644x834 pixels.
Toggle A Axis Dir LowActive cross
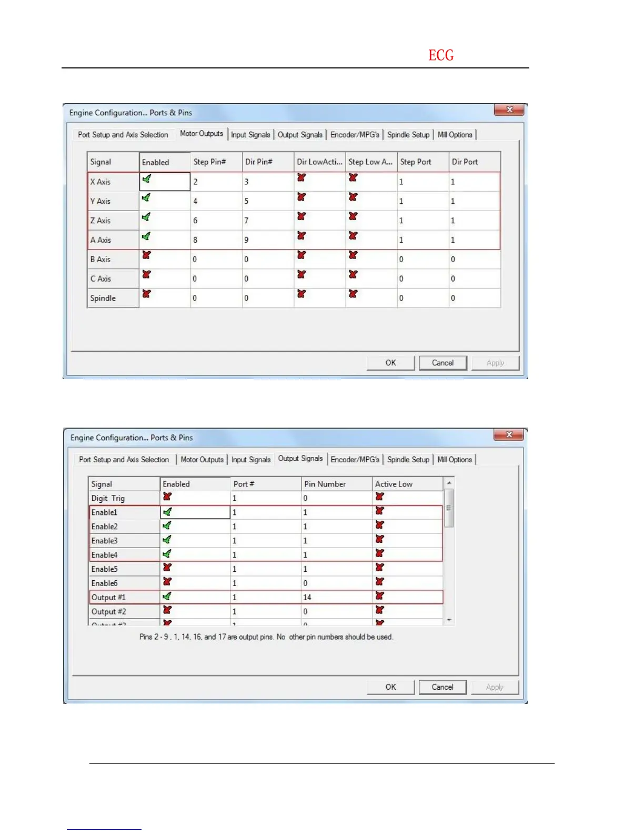tap(301, 235)
